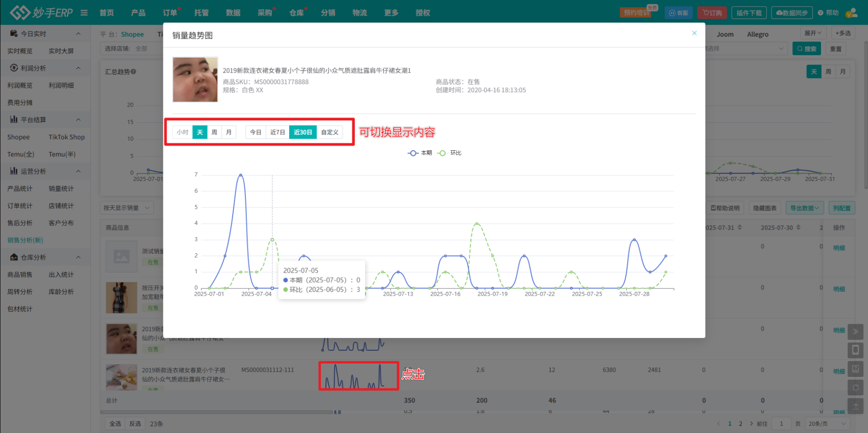The width and height of the screenshot is (868, 433).
Task: Click the 妙手ERP logo
Action: [x=41, y=12]
